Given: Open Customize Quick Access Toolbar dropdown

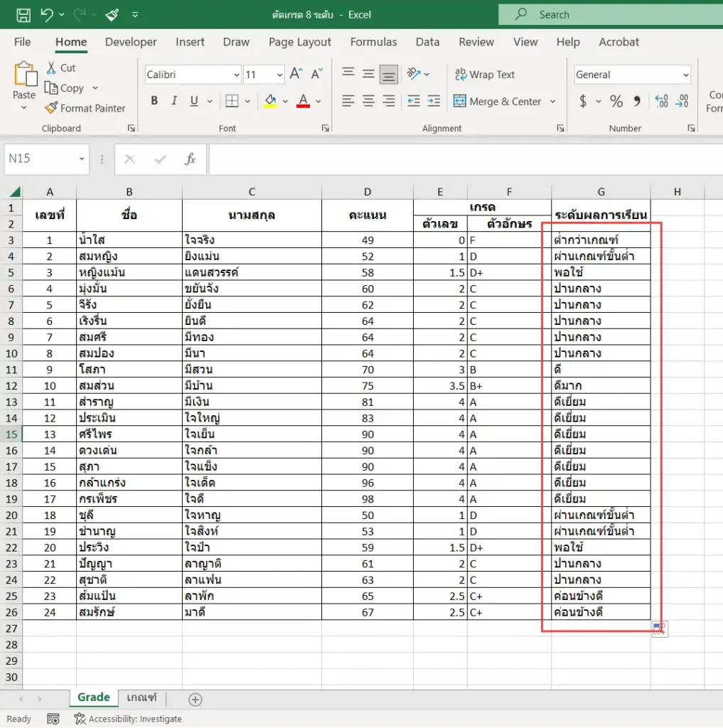Looking at the screenshot, I should pyautogui.click(x=134, y=15).
